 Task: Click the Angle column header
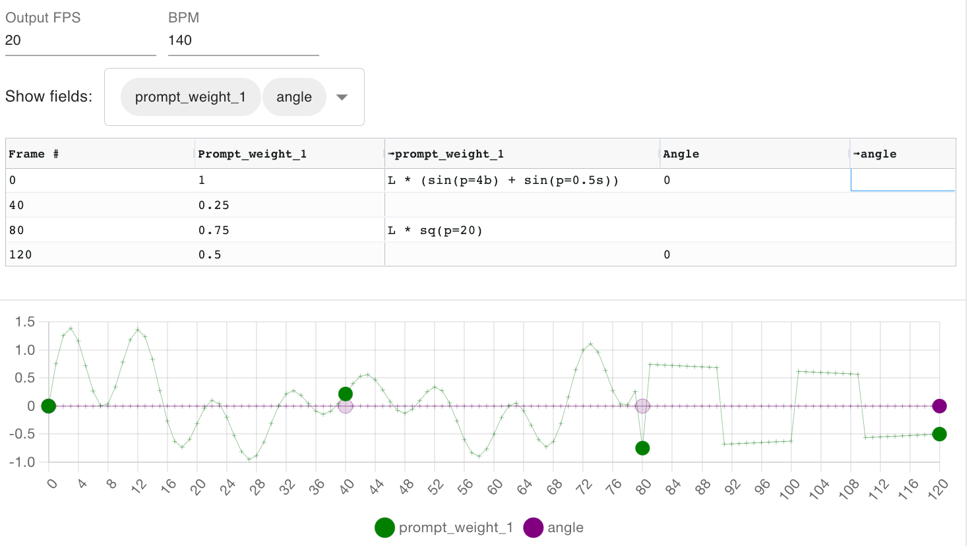(755, 154)
